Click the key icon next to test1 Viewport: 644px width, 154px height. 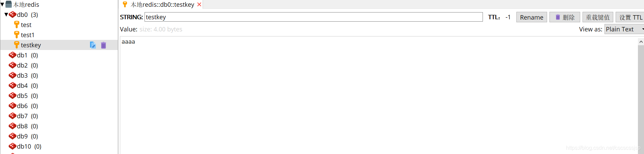17,35
